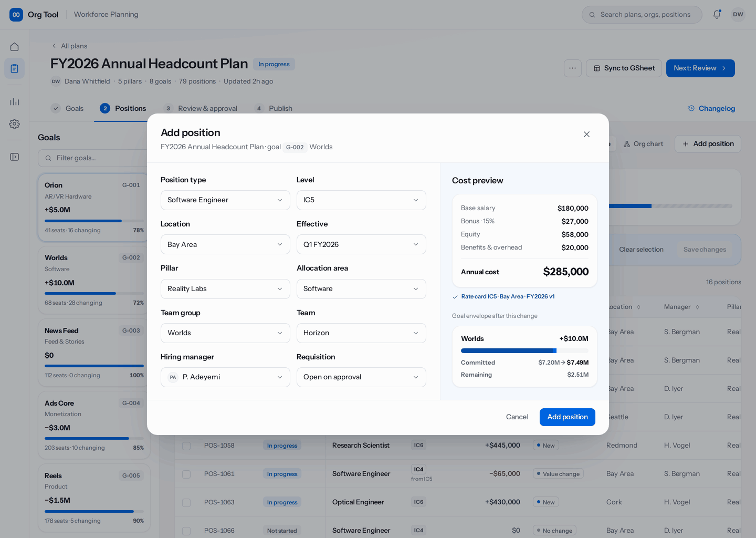Go back to All plans
This screenshot has width=756, height=538.
(x=69, y=46)
